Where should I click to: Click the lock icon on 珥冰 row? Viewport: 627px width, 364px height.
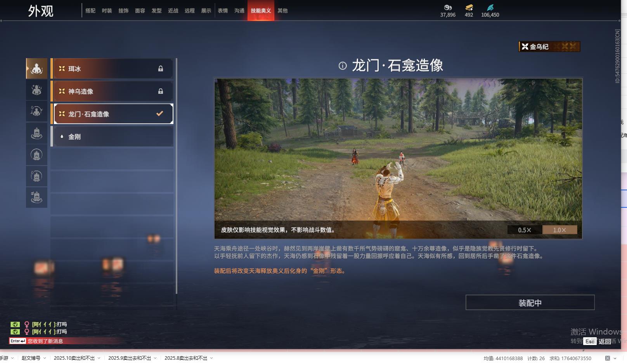161,69
